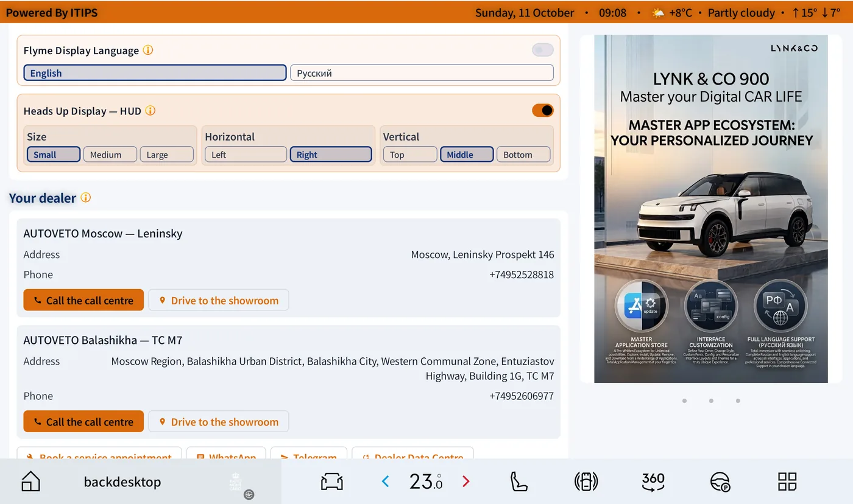Click the weather icon in top bar
The width and height of the screenshot is (853, 504).
coord(659,13)
